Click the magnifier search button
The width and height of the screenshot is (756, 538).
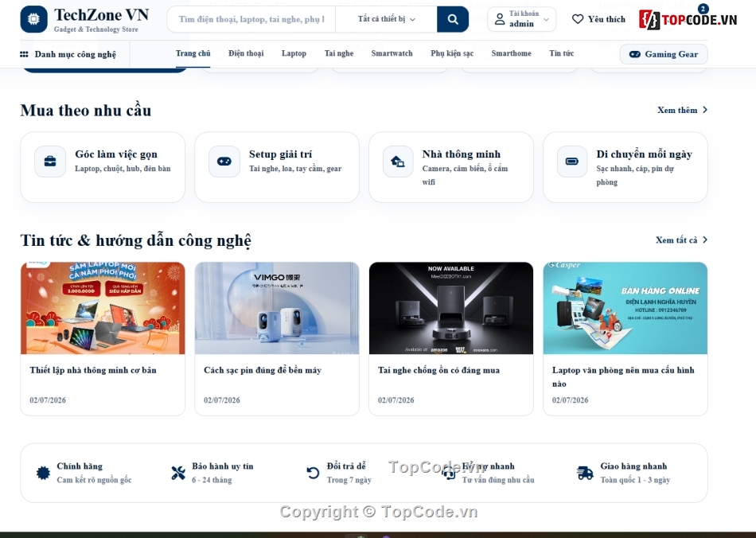453,19
